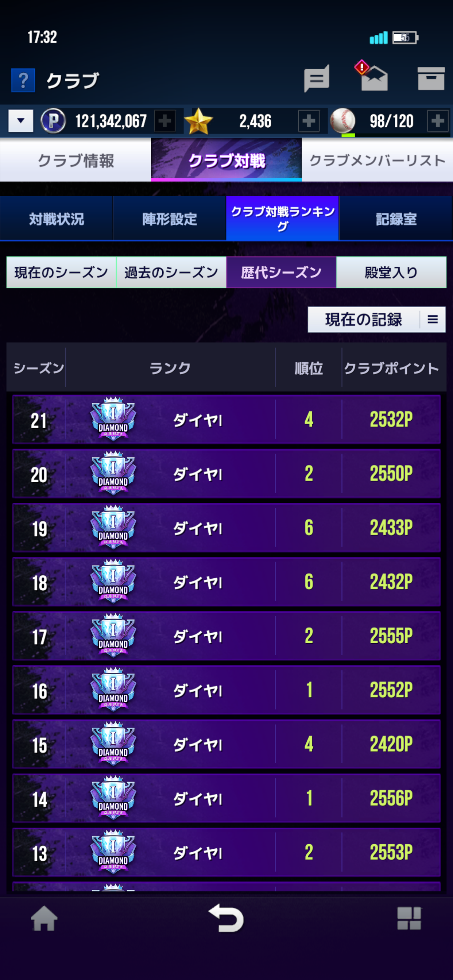Open the grid menu icon bottom right
This screenshot has width=453, height=980.
pos(409,918)
